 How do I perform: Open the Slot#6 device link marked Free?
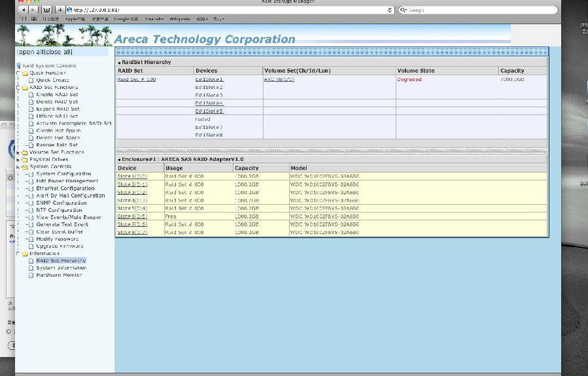point(132,216)
